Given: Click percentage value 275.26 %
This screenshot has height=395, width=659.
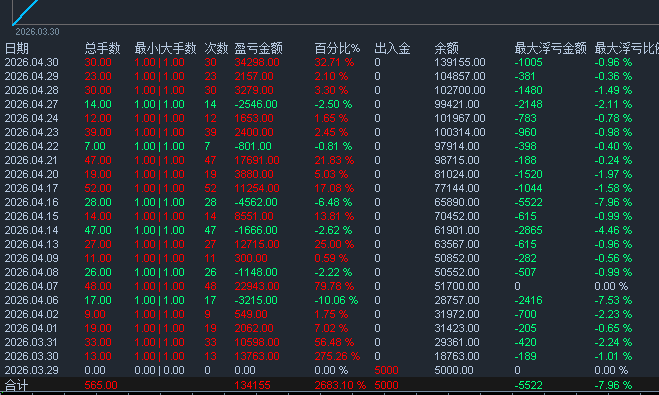Looking at the screenshot, I should click(x=337, y=356).
